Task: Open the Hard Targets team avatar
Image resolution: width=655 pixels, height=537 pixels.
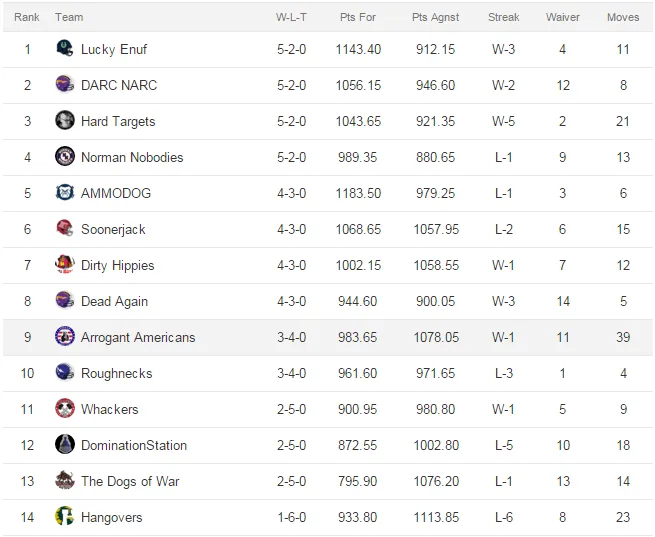Action: pos(65,120)
